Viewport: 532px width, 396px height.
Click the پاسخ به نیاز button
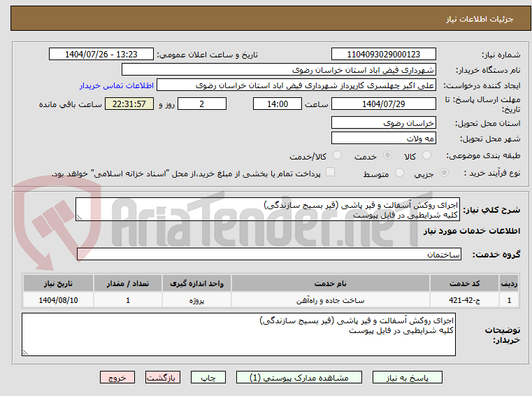click(x=407, y=377)
